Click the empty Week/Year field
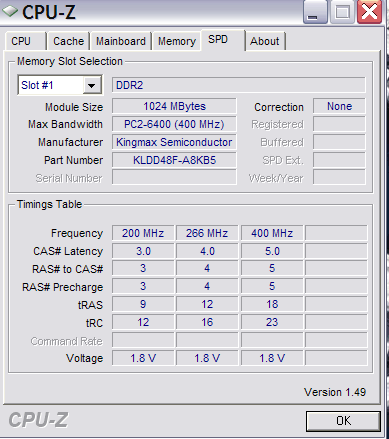 coord(339,177)
